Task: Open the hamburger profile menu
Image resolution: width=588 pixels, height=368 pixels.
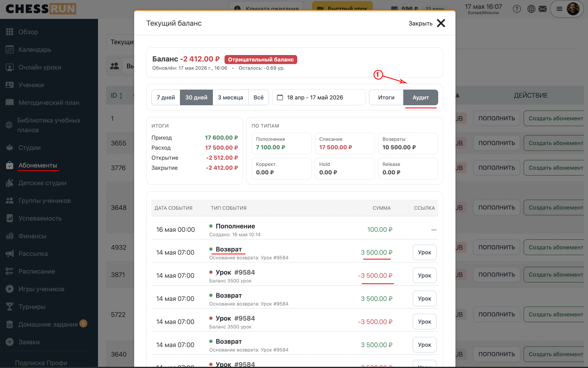Action: 559,9
